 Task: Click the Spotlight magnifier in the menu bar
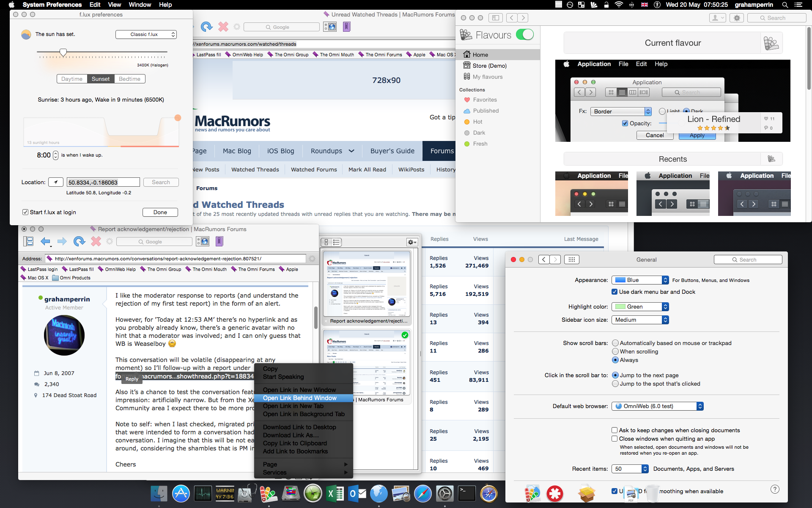[x=785, y=5]
